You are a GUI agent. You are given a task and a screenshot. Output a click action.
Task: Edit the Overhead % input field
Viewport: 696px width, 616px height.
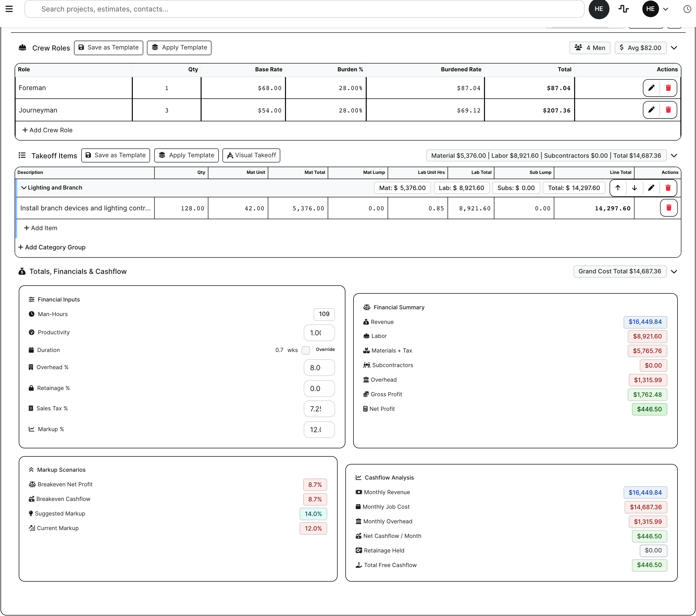coord(319,368)
